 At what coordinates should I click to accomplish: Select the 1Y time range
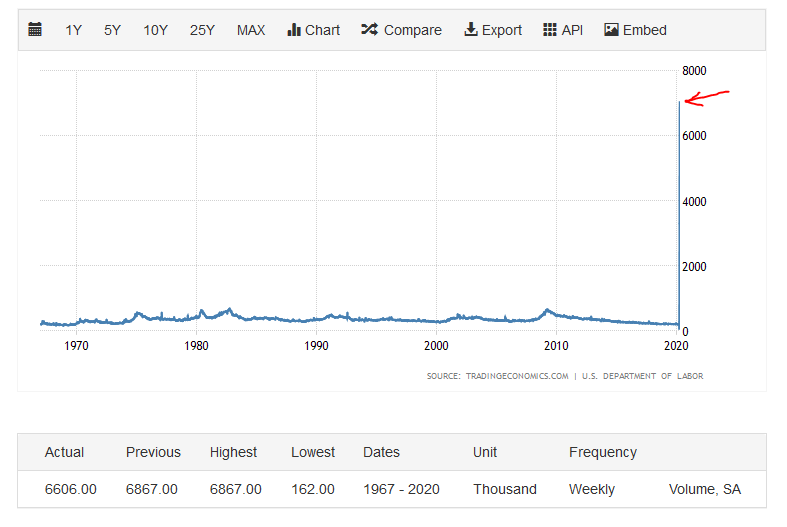(74, 30)
